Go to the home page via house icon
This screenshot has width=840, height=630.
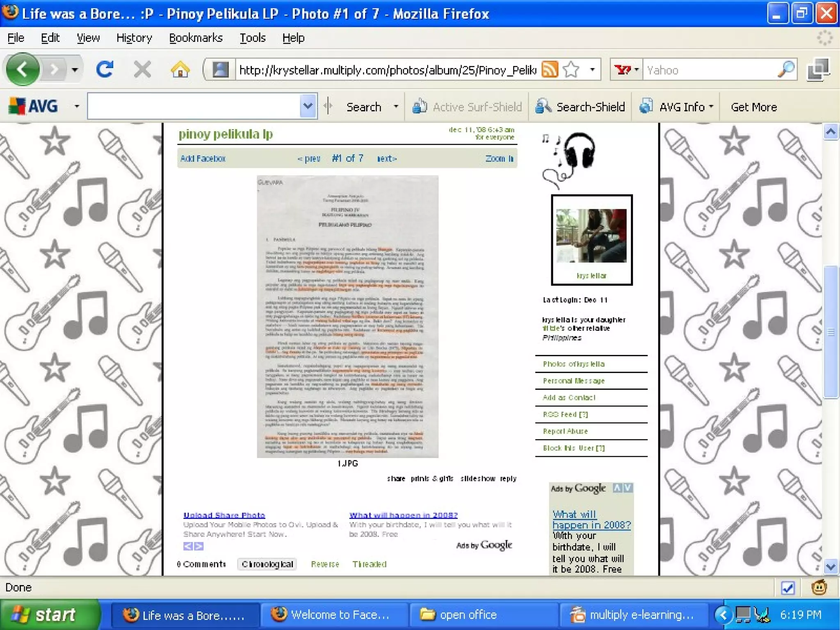coord(180,69)
